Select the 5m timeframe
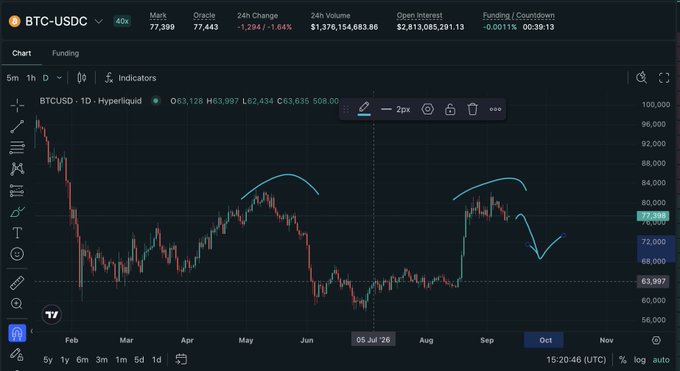 pos(13,78)
